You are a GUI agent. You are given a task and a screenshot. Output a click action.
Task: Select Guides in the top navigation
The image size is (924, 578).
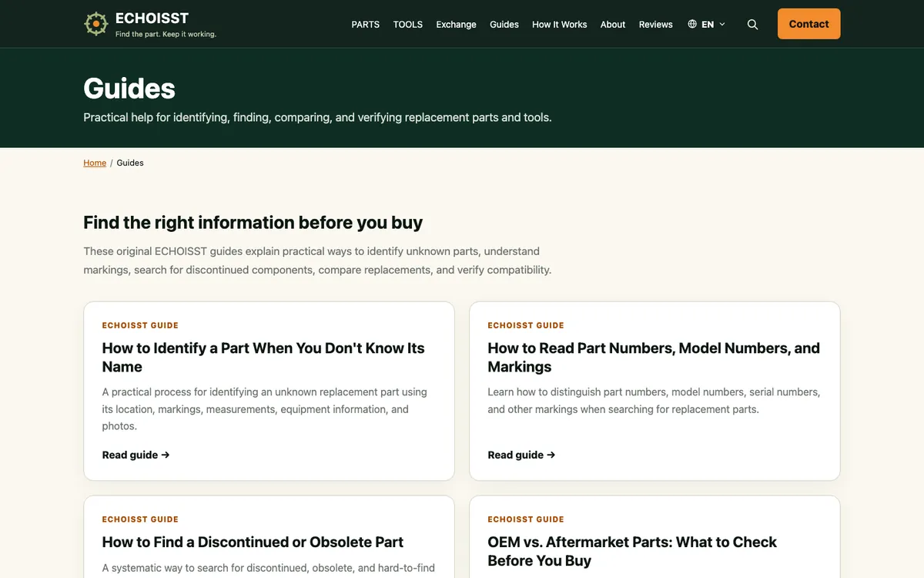pos(504,25)
